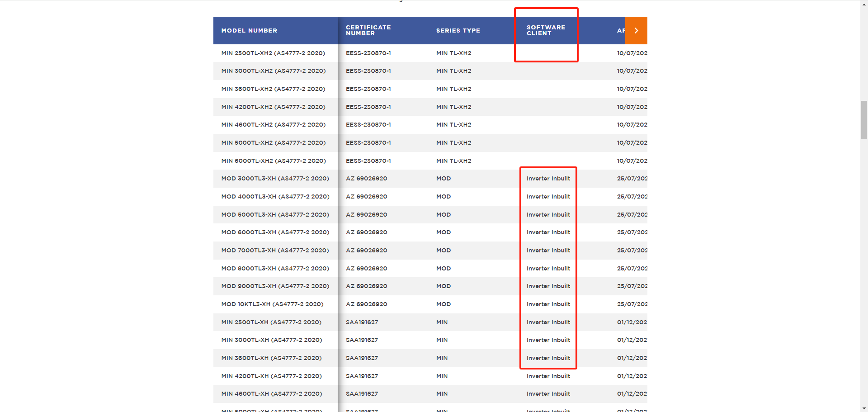This screenshot has width=868, height=412.
Task: Click the MOD 7000TL3-XH model row
Action: [x=275, y=251]
